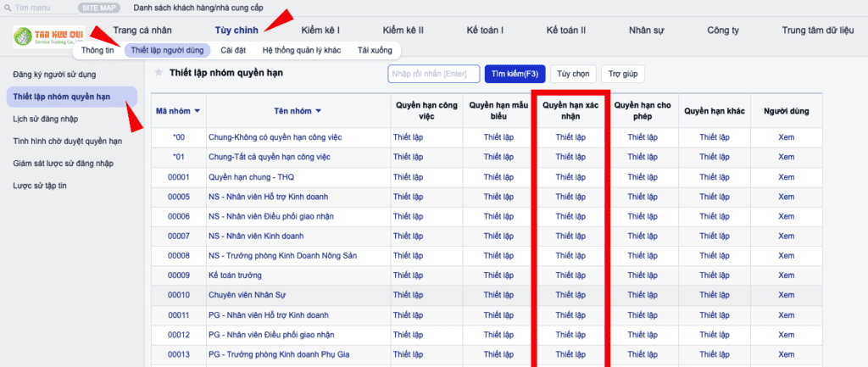Click Xem for Quyền hạn chung - THQ row

point(786,177)
